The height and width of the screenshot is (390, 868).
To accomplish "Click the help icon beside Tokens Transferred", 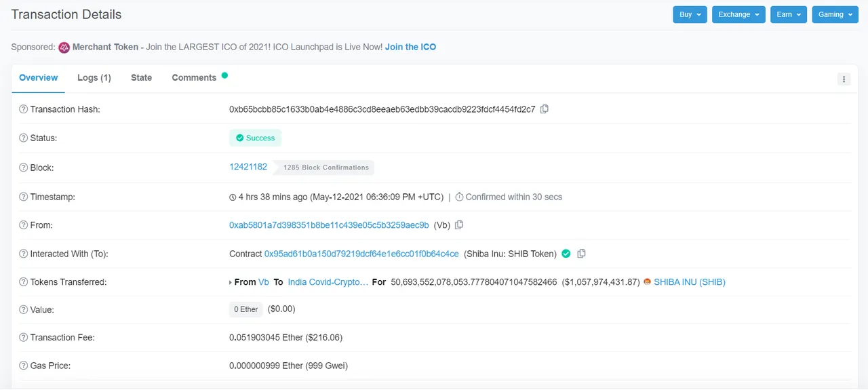I will (x=23, y=281).
